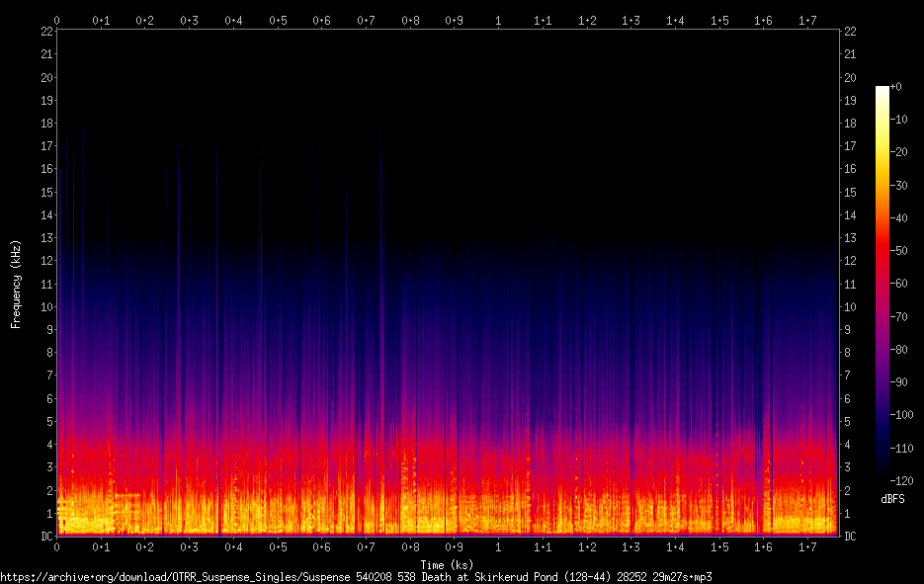This screenshot has height=584, width=924.
Task: Click the -50 dBFS scale marker
Action: (899, 251)
